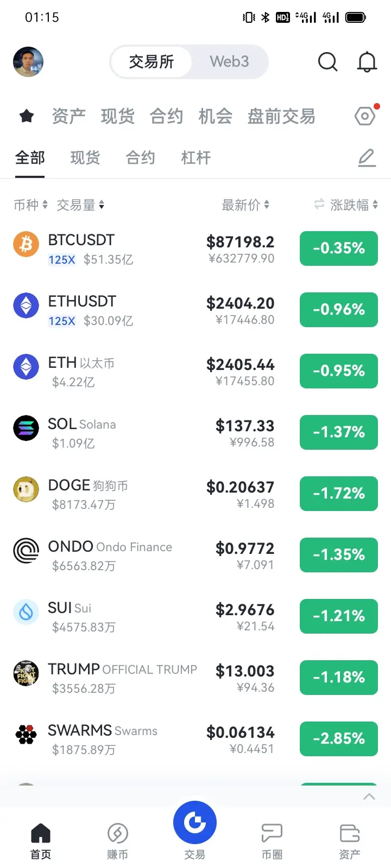Open the 币圈 community icon
This screenshot has width=391, height=868.
272,833
